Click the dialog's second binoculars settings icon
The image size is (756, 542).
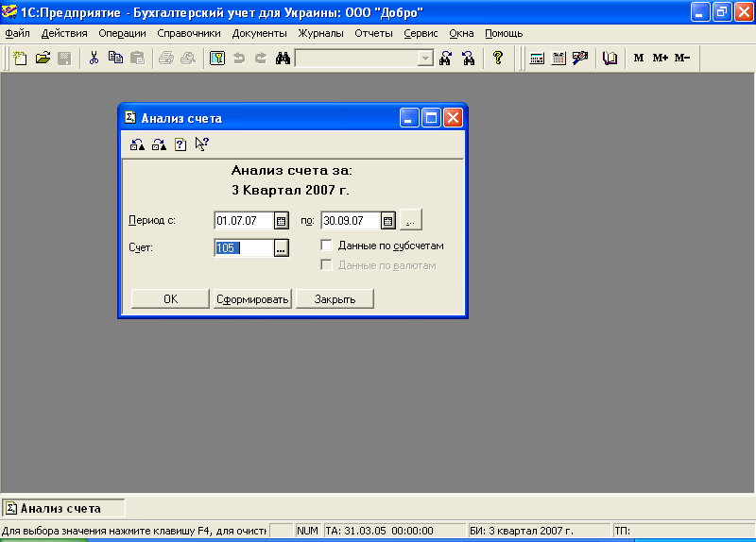pos(159,144)
